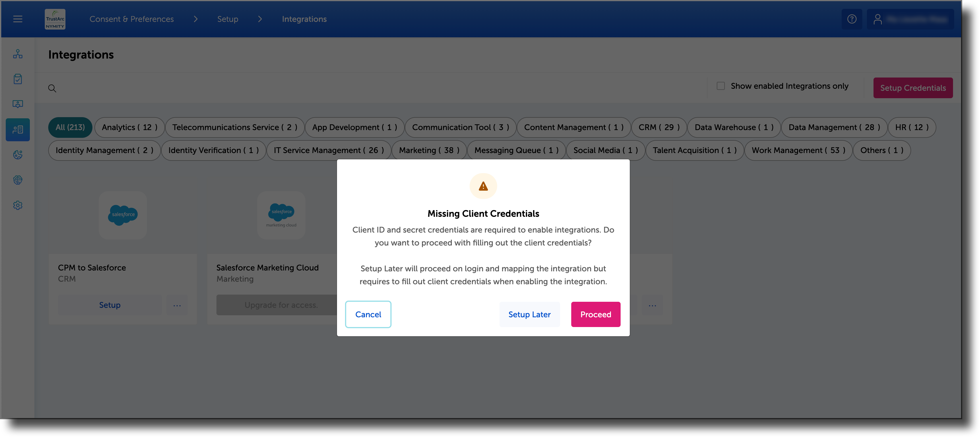
Task: Filter by App Development ( 1 )
Action: (x=355, y=127)
